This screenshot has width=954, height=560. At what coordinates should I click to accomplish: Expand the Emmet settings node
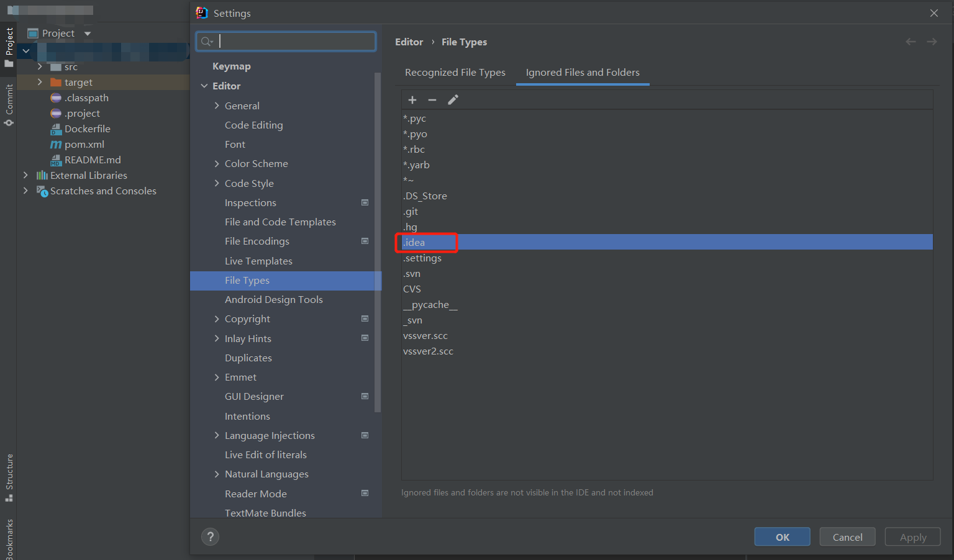pos(217,377)
